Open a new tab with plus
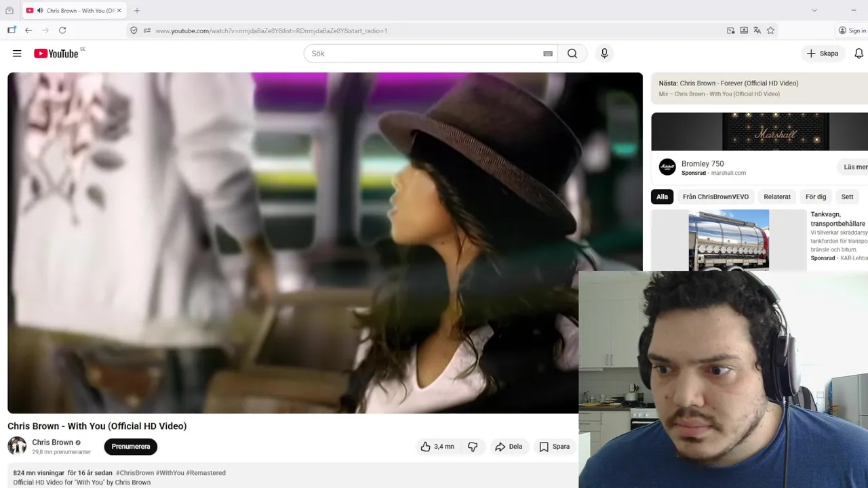The height and width of the screenshot is (488, 868). [137, 11]
